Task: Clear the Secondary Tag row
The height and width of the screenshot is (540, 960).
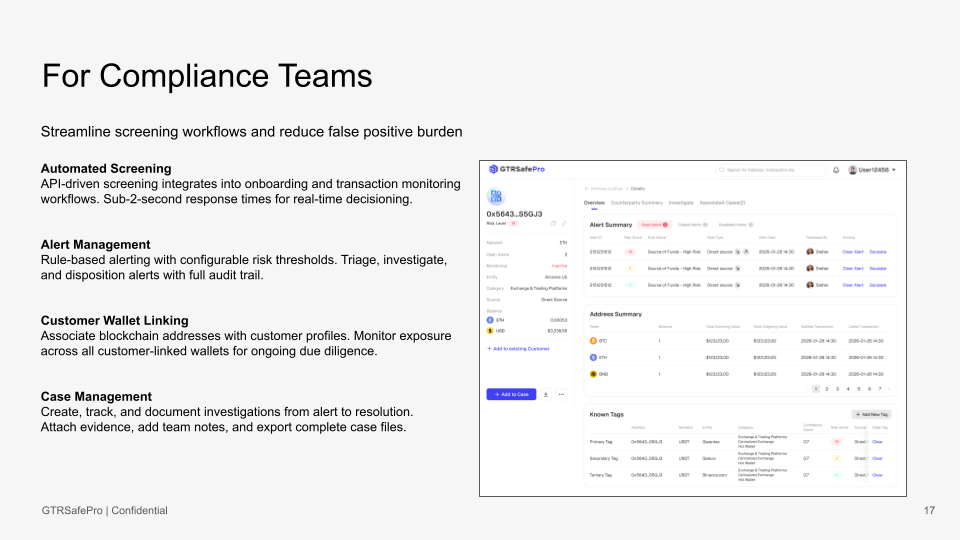Action: [877, 458]
